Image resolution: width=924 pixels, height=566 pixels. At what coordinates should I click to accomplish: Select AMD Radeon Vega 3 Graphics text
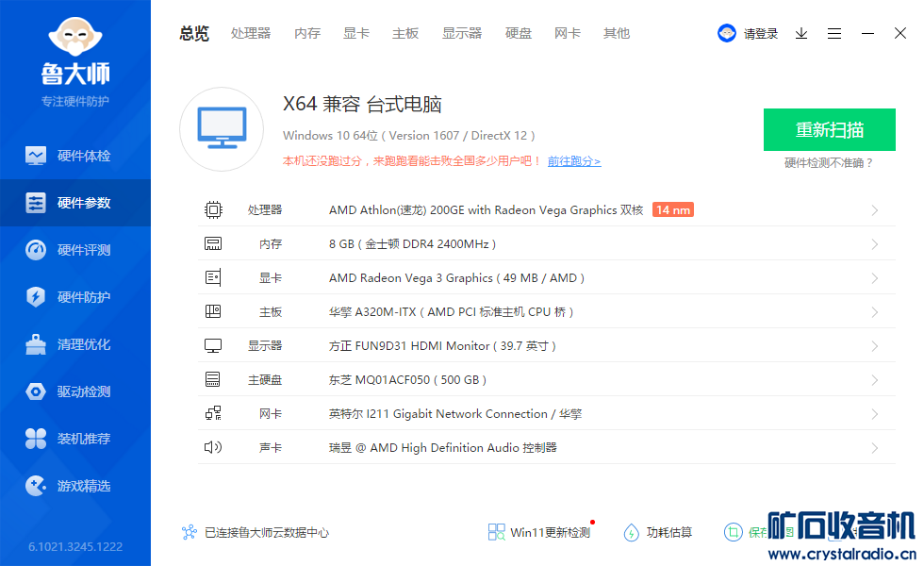click(x=456, y=277)
